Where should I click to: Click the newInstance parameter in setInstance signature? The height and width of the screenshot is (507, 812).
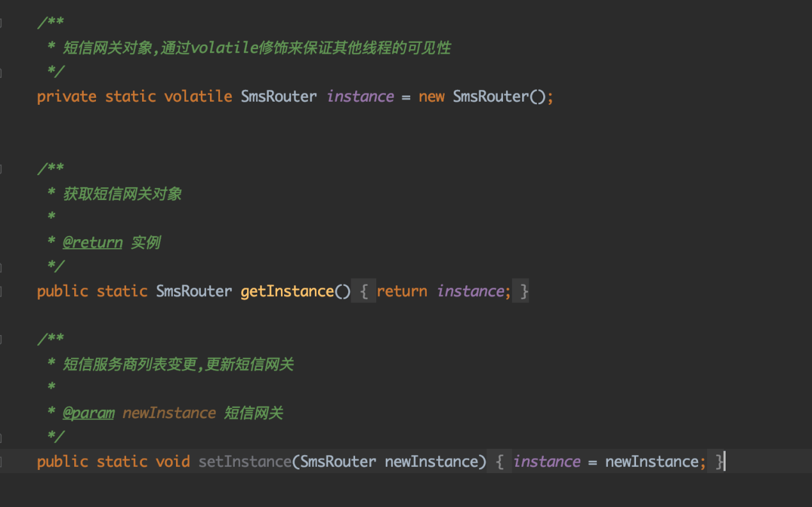431,462
